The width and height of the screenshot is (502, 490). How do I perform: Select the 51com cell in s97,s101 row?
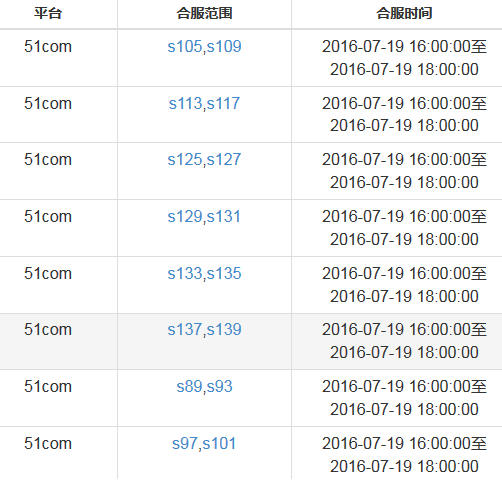[48, 443]
